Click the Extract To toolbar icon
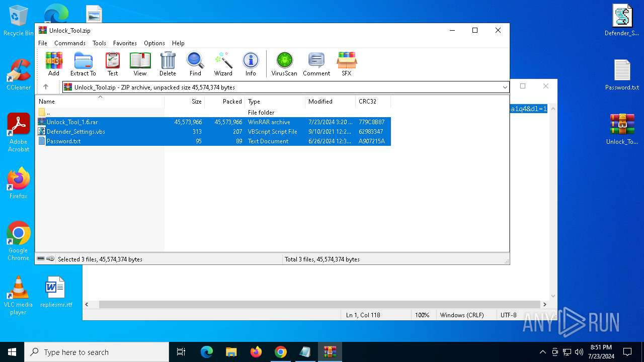Screen dimensions: 644x362 point(83,64)
